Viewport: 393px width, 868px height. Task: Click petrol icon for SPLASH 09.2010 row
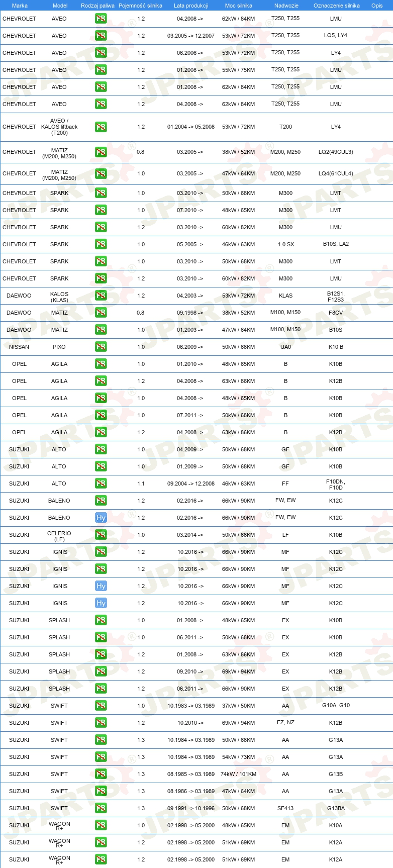pos(101,671)
